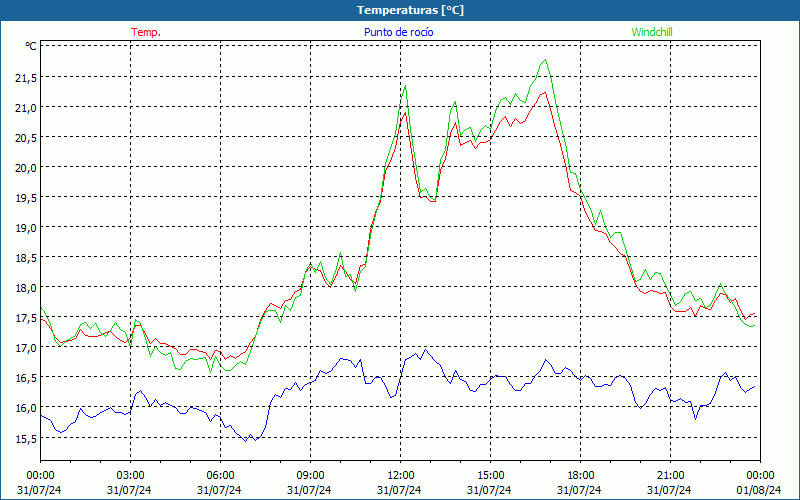The height and width of the screenshot is (500, 800).
Task: Click the '03:00' x-axis time label
Action: coord(130,475)
